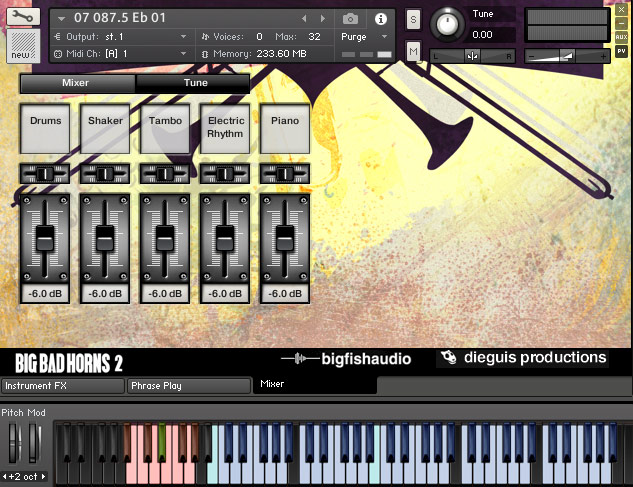This screenshot has width=633, height=487.
Task: Click the Drums pan slider
Action: tap(45, 174)
